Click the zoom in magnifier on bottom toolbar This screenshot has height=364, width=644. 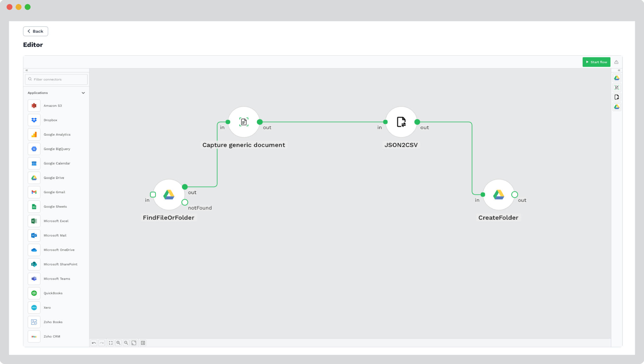click(119, 343)
